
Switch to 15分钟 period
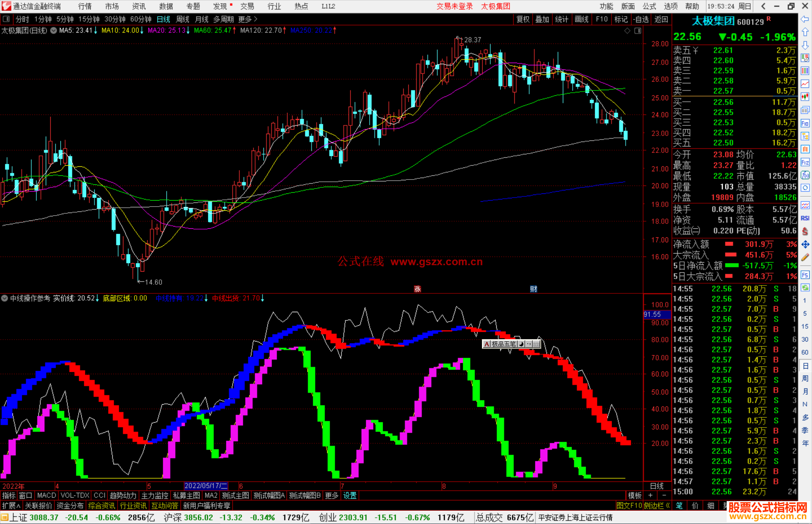[89, 19]
